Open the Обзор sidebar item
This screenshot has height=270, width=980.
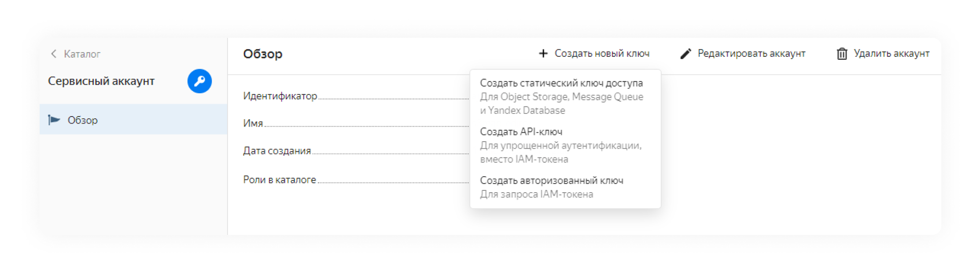click(x=83, y=120)
